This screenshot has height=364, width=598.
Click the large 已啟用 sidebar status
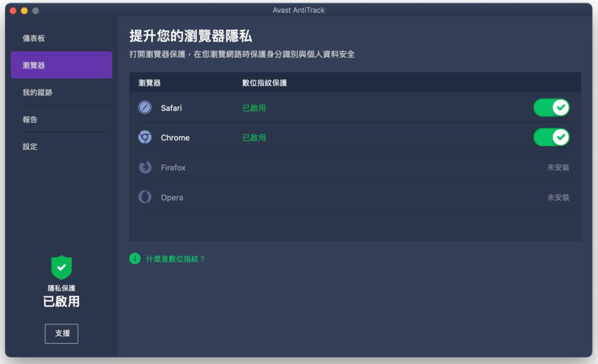61,302
